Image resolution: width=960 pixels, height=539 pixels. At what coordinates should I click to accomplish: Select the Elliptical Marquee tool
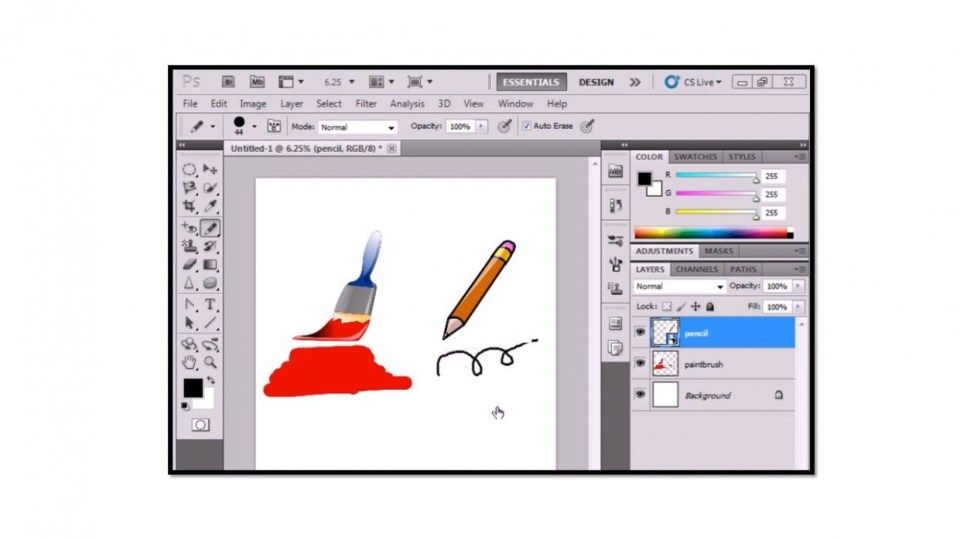190,169
